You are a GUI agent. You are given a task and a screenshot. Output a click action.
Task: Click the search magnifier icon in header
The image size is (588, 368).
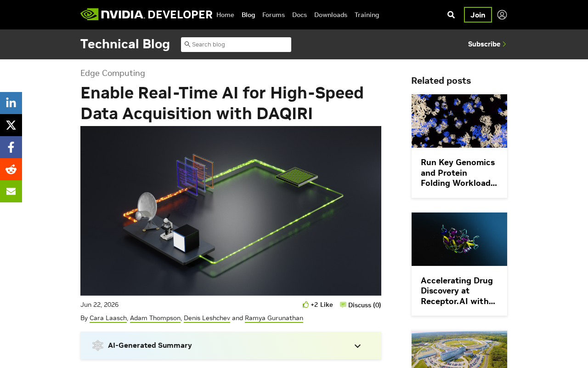pyautogui.click(x=451, y=15)
